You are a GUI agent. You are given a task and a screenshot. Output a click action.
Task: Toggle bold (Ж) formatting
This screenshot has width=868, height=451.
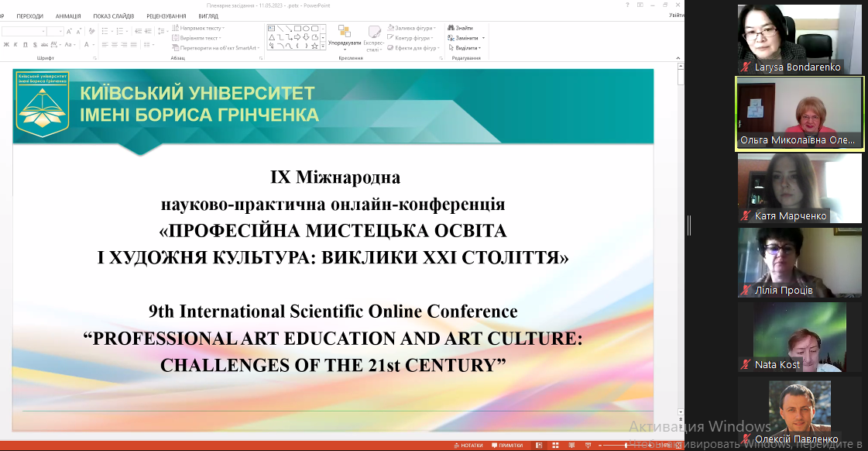coord(6,45)
